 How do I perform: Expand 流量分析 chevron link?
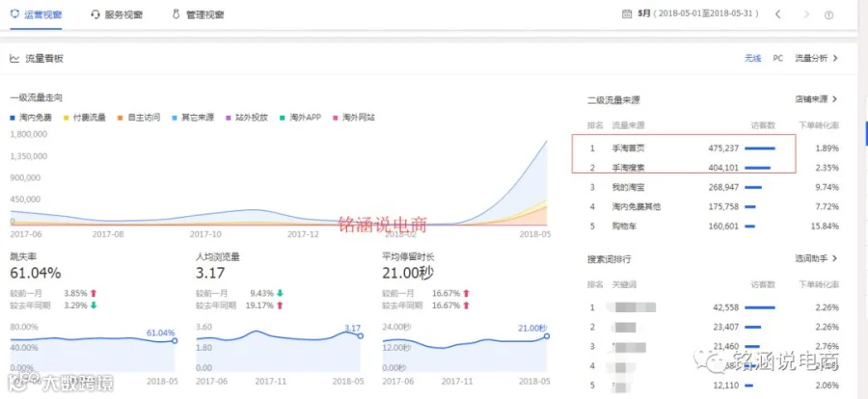point(817,58)
